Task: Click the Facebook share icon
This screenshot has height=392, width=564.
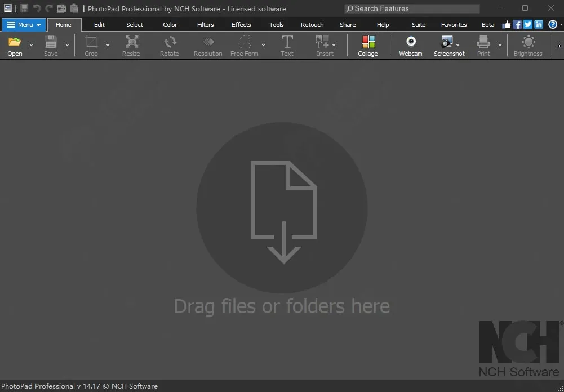Action: (517, 25)
